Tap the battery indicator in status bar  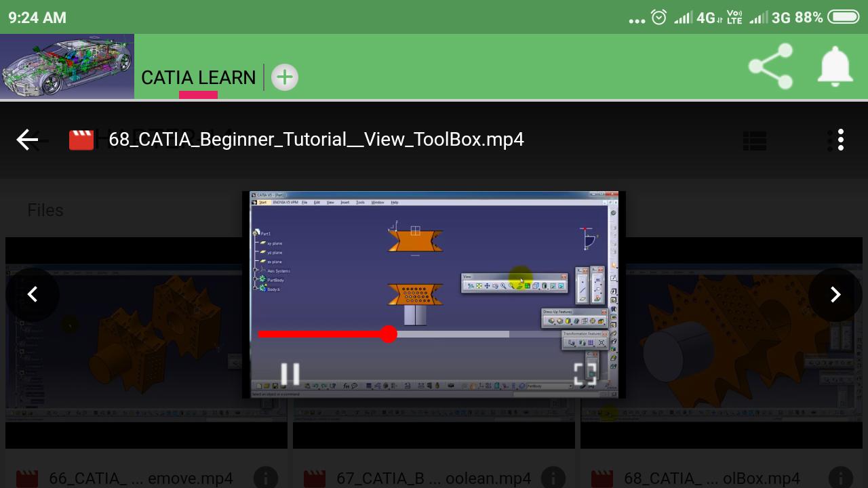click(x=844, y=17)
